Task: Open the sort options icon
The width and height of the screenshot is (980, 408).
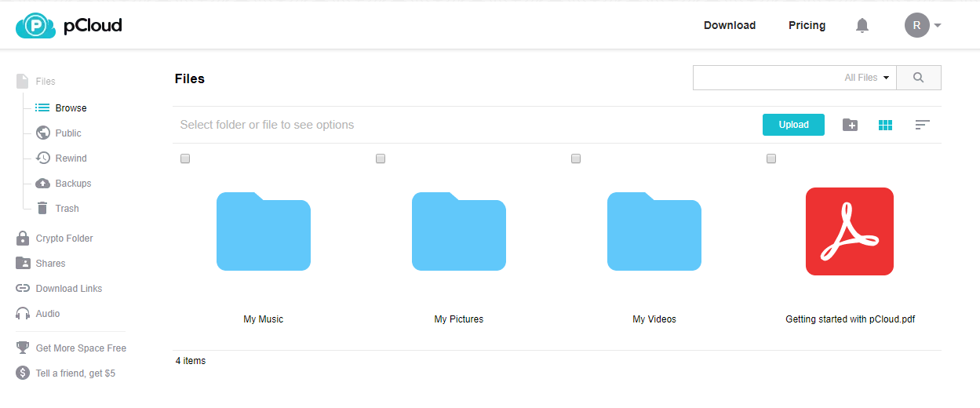Action: (922, 125)
